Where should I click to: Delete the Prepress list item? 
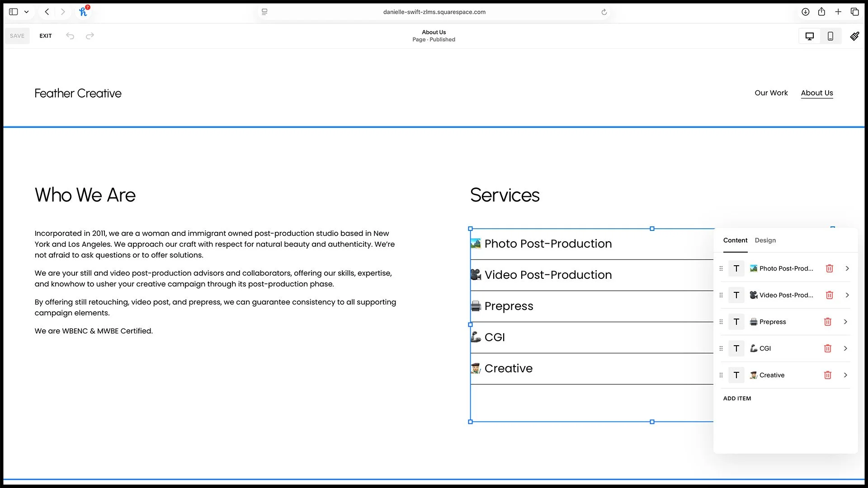click(828, 322)
